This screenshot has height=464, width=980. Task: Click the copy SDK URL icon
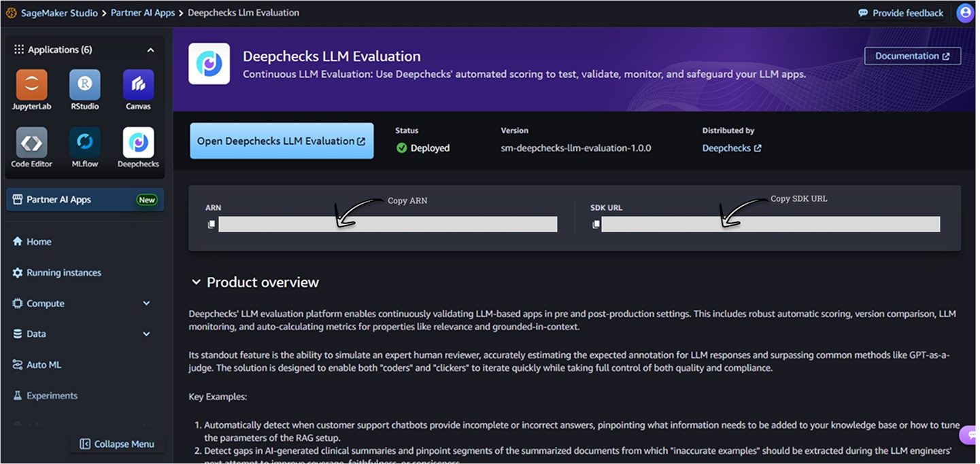(x=596, y=224)
